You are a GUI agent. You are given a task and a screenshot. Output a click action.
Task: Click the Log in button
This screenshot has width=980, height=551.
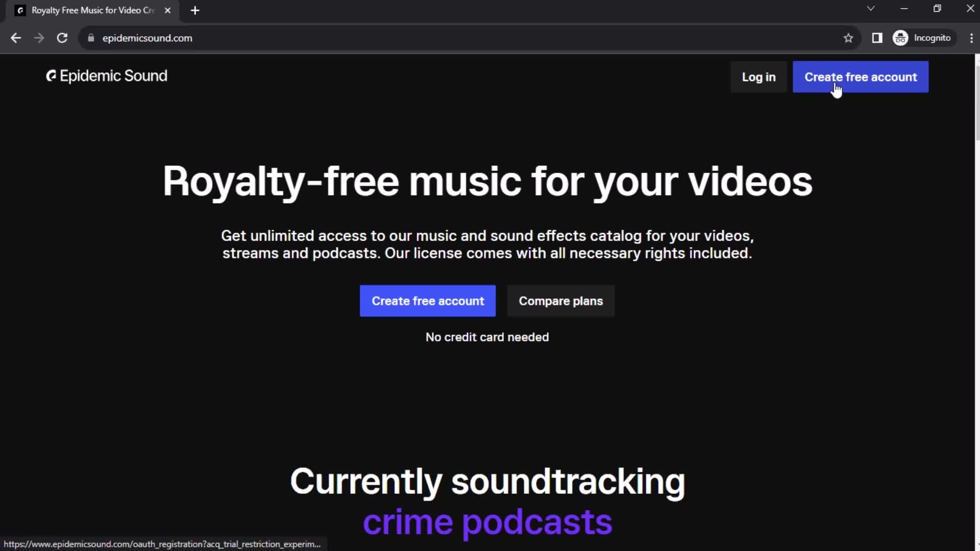tap(758, 77)
